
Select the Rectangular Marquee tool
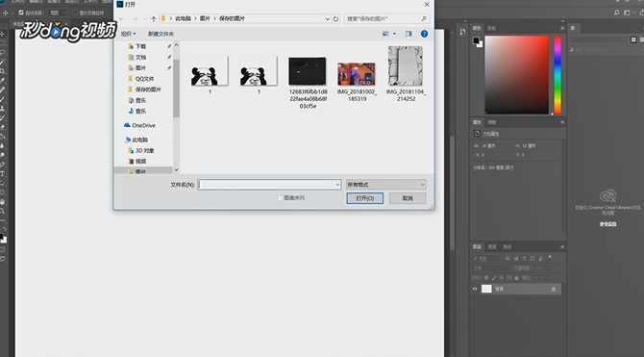click(3, 43)
